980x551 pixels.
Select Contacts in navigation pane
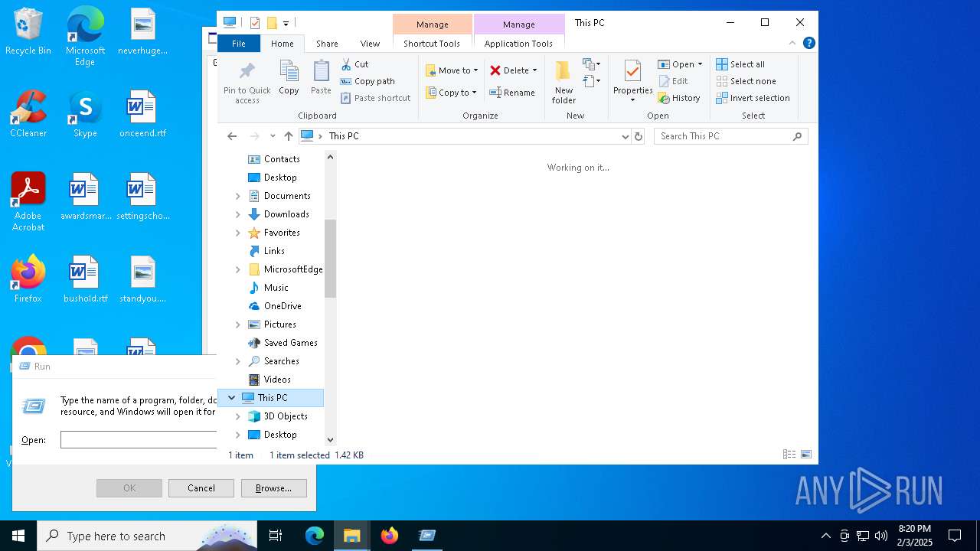click(282, 159)
